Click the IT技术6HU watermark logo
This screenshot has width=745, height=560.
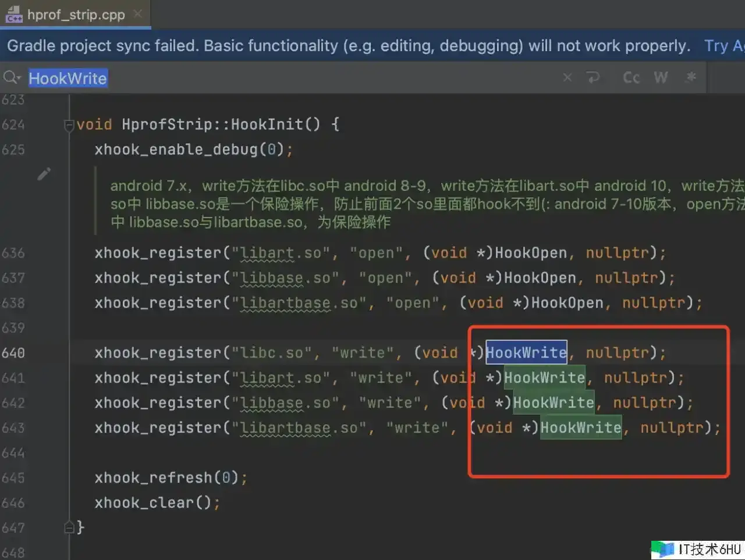697,549
